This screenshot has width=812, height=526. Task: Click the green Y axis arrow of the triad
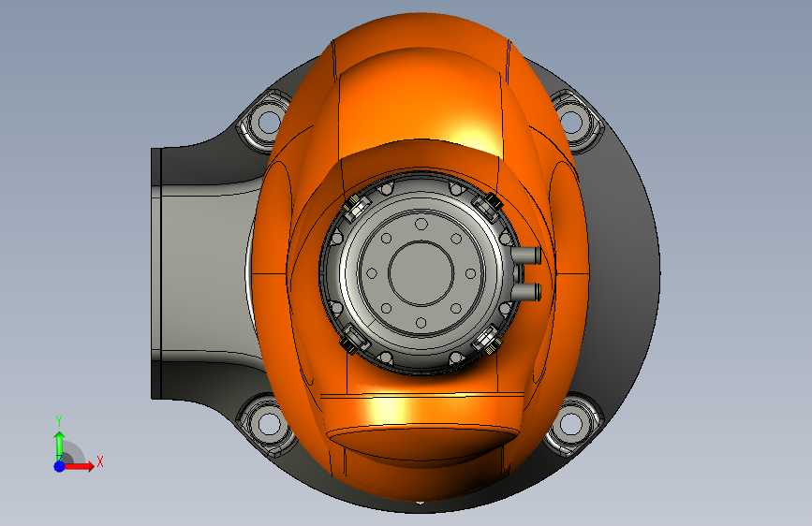click(60, 446)
